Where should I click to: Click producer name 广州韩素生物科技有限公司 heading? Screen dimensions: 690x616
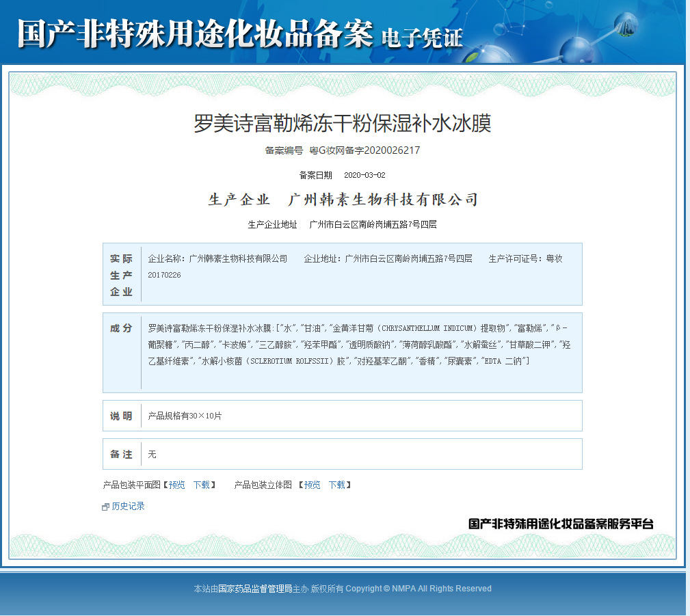(x=383, y=200)
